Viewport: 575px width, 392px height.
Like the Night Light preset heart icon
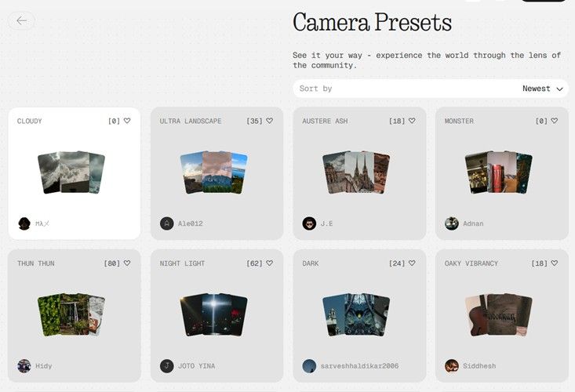tap(270, 263)
